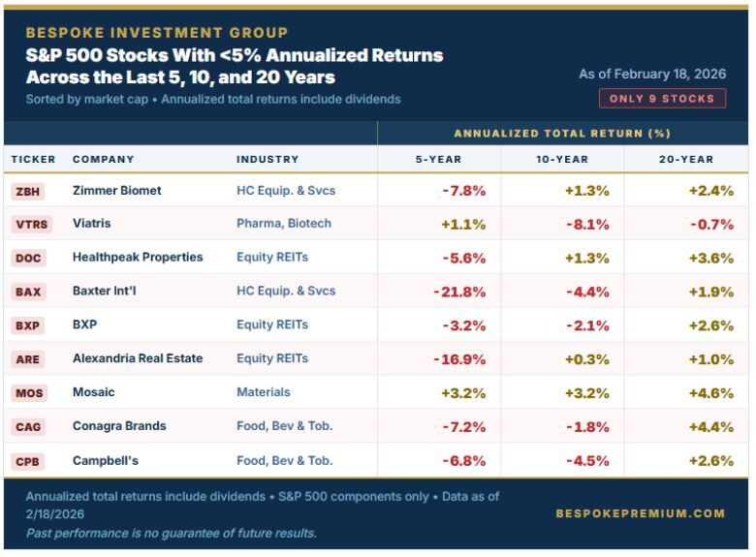Open the BESPOKEPREMIUM.COM link

[640, 513]
